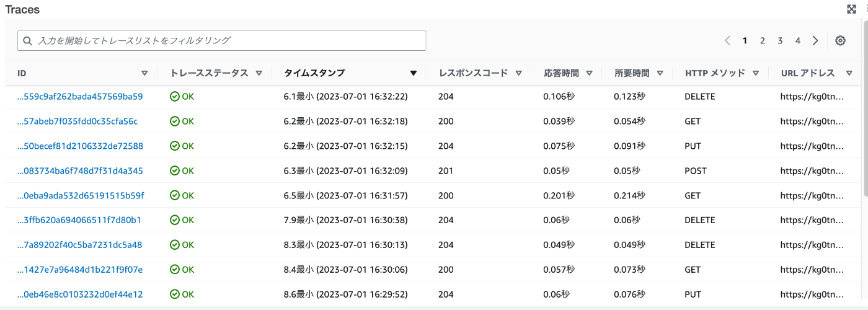Image resolution: width=868 pixels, height=310 pixels.
Task: Sort by ID column arrow
Action: click(144, 73)
